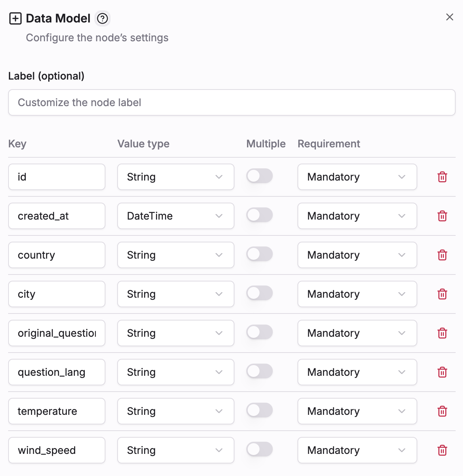
Task: Remove the original_question field row
Action: tap(442, 333)
